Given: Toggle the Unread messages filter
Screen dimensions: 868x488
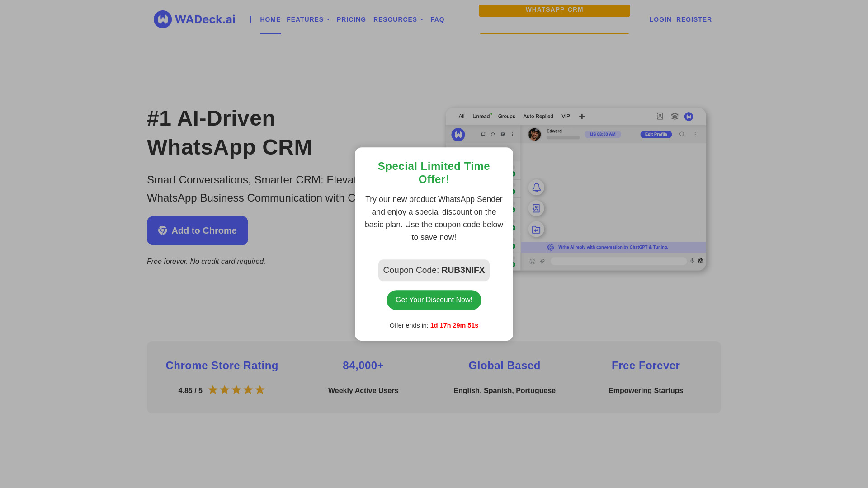Looking at the screenshot, I should coord(481,116).
